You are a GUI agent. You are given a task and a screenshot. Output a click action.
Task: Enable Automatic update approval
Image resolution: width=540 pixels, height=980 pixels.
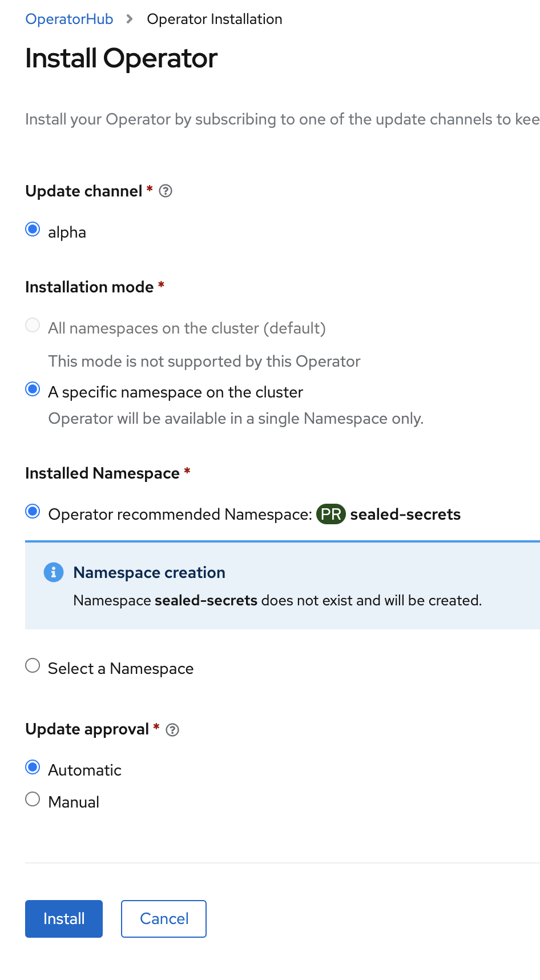pyautogui.click(x=33, y=767)
